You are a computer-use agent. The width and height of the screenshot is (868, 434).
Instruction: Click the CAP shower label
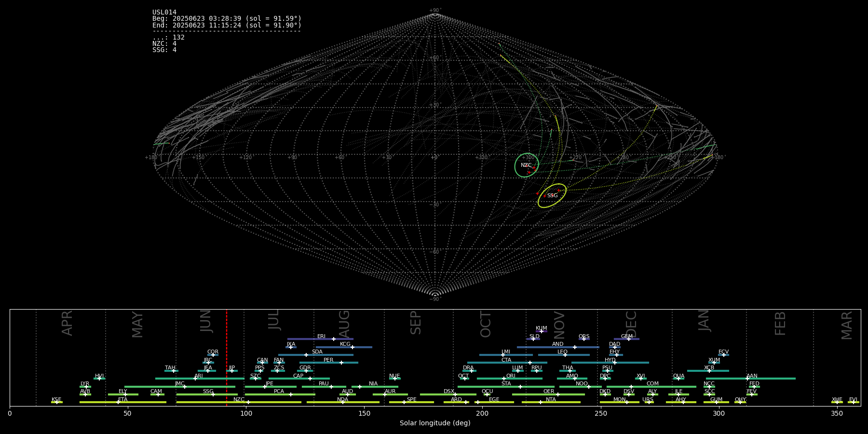tap(298, 376)
